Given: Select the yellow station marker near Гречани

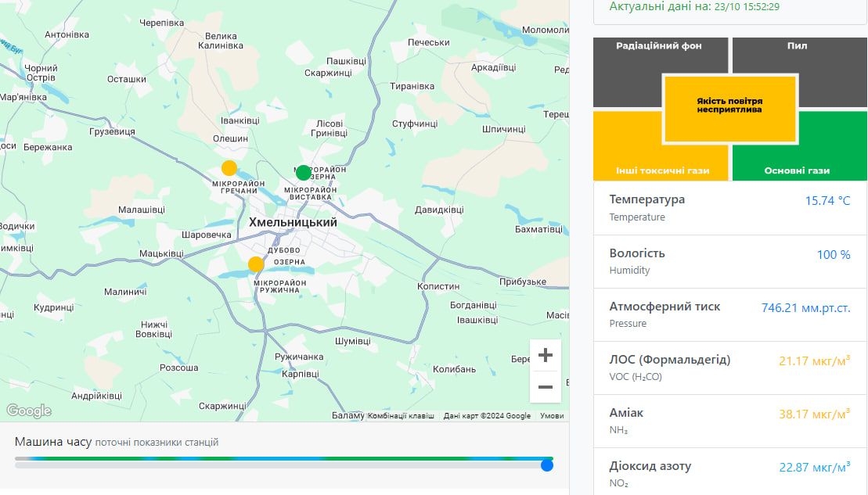Looking at the screenshot, I should pyautogui.click(x=229, y=168).
